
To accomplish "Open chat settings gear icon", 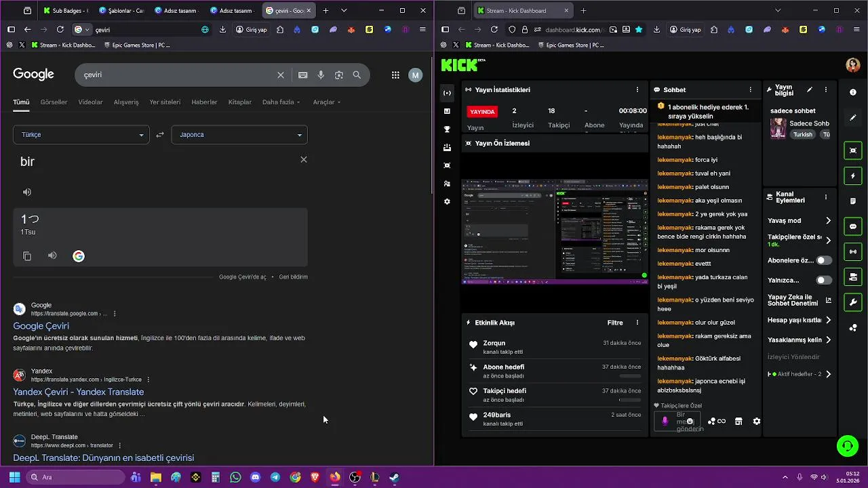I will [757, 422].
